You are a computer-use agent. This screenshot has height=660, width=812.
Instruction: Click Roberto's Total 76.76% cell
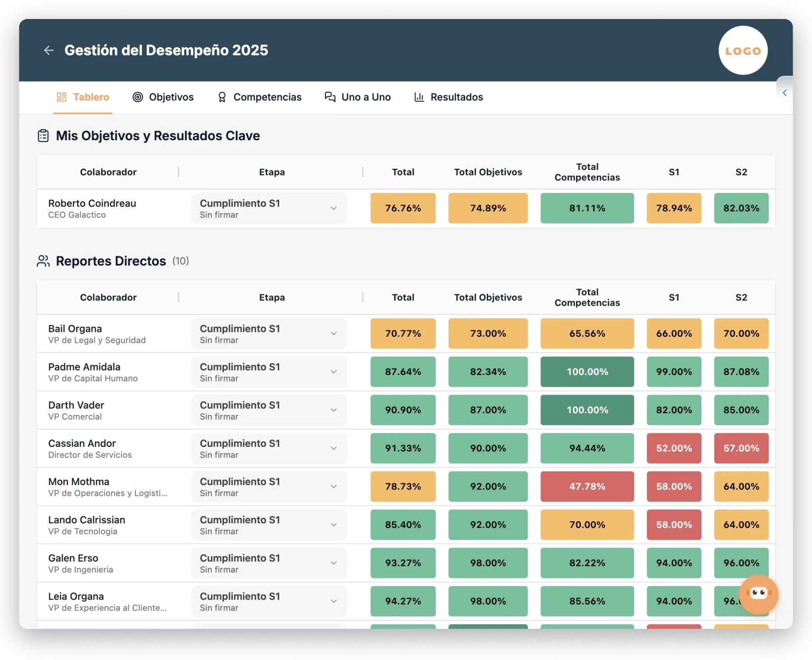[x=403, y=208]
